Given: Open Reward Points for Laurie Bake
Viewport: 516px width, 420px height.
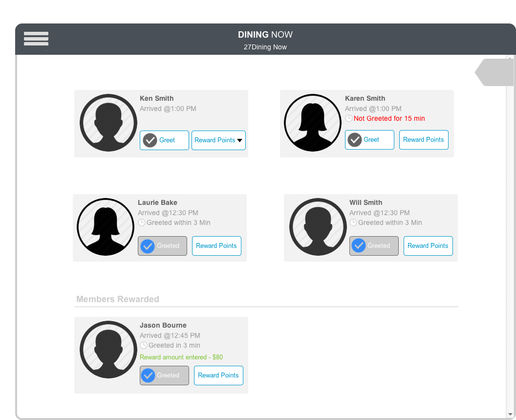Looking at the screenshot, I should (216, 246).
